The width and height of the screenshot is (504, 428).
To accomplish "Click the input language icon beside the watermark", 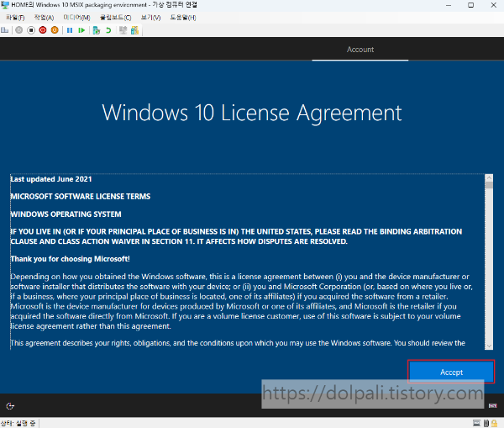I will (492, 405).
